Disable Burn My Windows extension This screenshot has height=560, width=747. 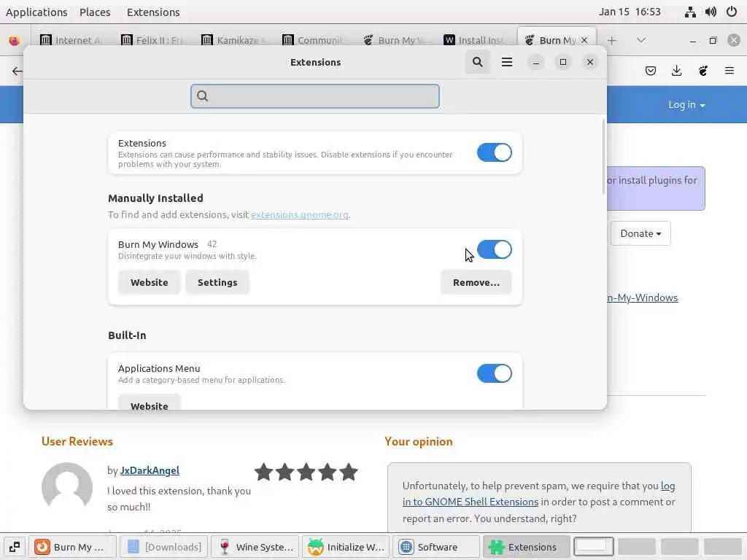point(494,249)
